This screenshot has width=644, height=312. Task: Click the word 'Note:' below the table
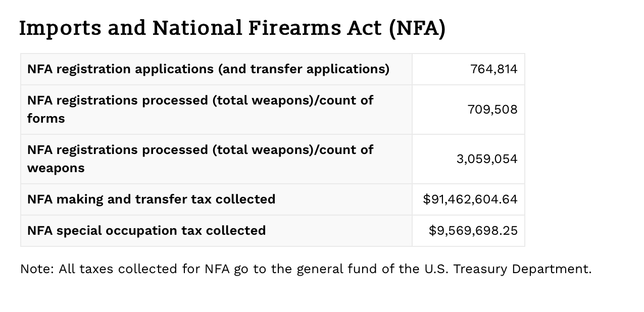(37, 269)
